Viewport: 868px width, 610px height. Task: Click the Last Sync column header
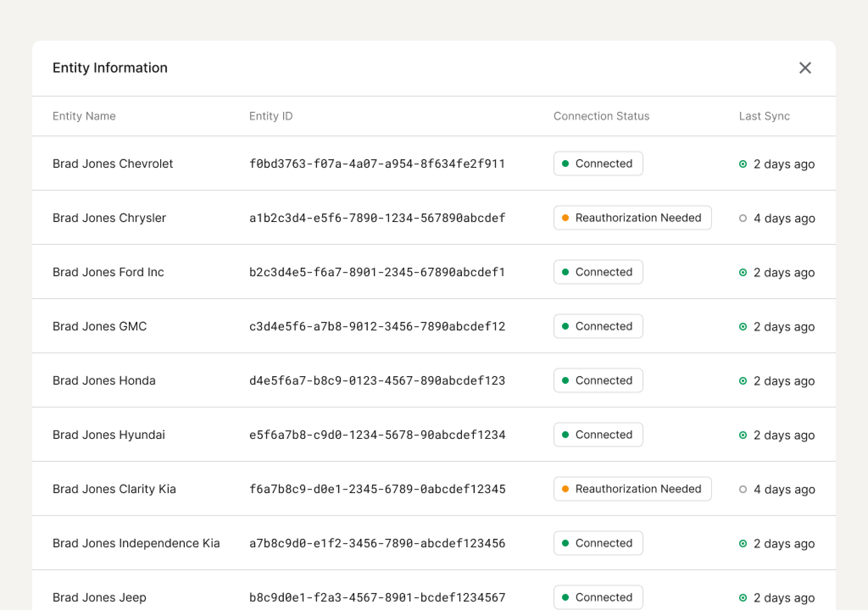(764, 116)
